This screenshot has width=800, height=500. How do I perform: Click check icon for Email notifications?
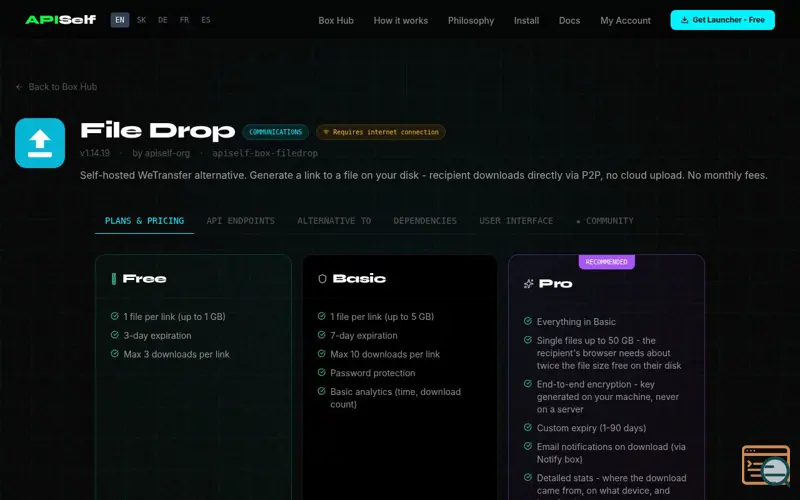pyautogui.click(x=528, y=446)
